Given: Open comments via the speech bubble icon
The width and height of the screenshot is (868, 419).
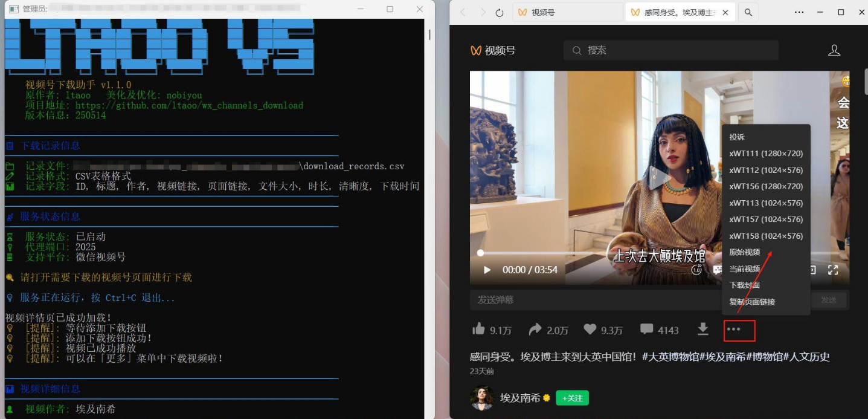Looking at the screenshot, I should pyautogui.click(x=646, y=329).
